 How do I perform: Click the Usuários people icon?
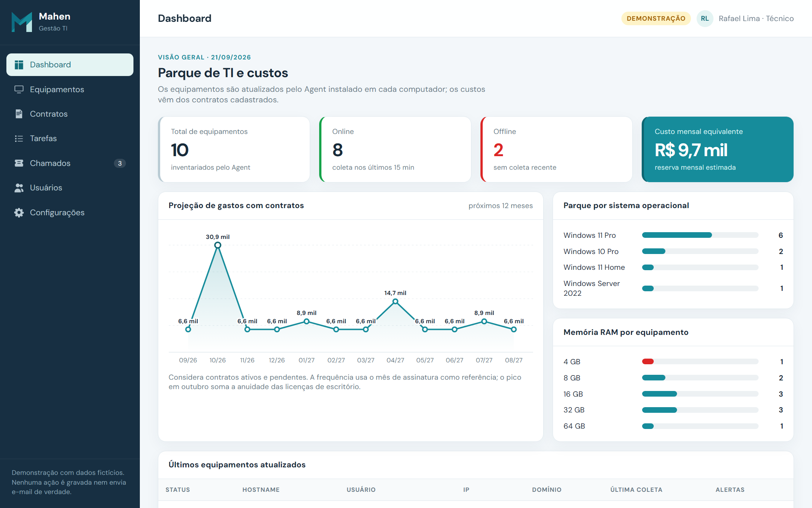(x=19, y=188)
